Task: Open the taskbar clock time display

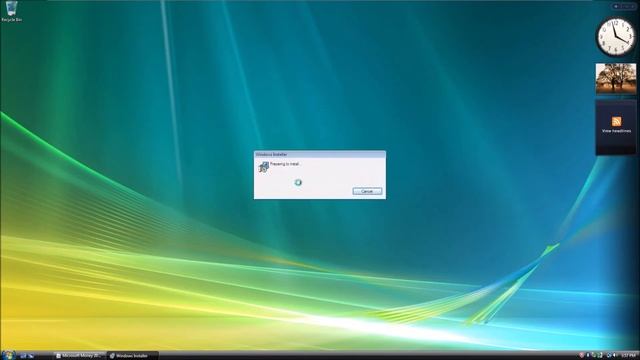Action: tap(628, 356)
